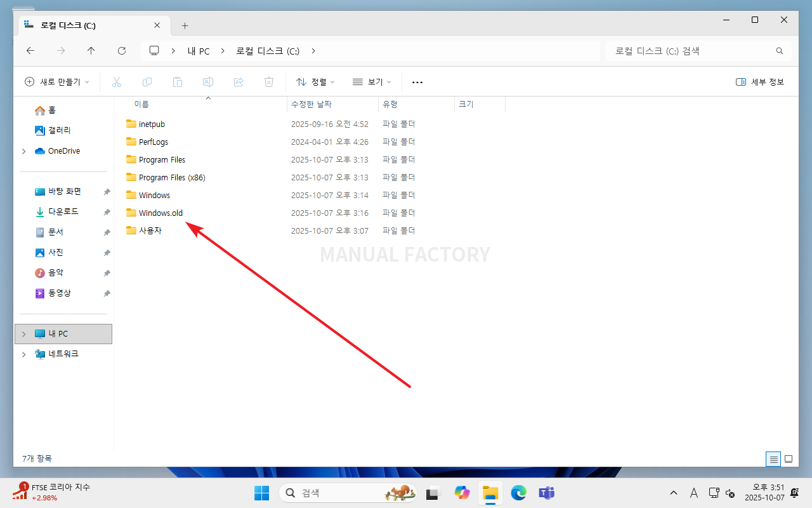Click the Refresh icon in navigation bar

(122, 51)
